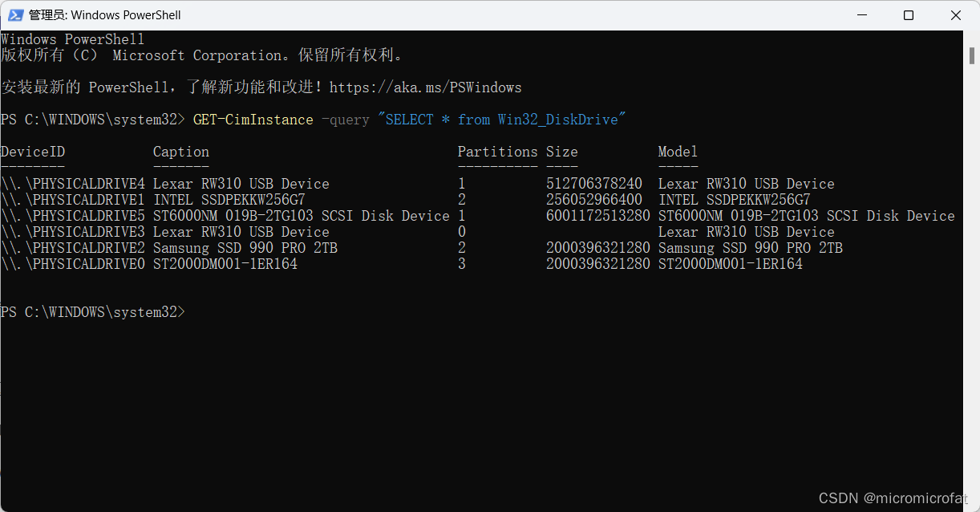Open the https://aka.ms/PSWindows link
980x512 pixels.
426,87
